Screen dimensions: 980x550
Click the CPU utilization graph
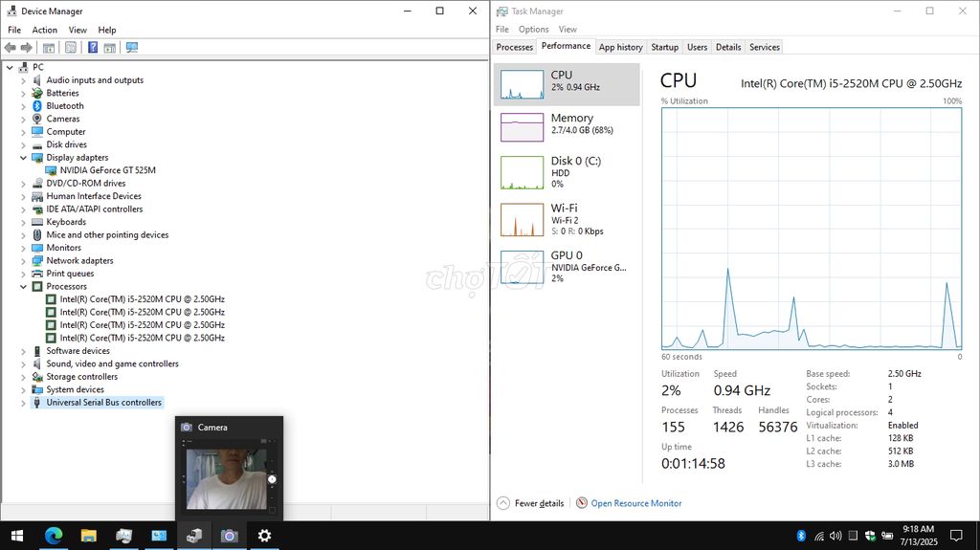click(x=812, y=229)
